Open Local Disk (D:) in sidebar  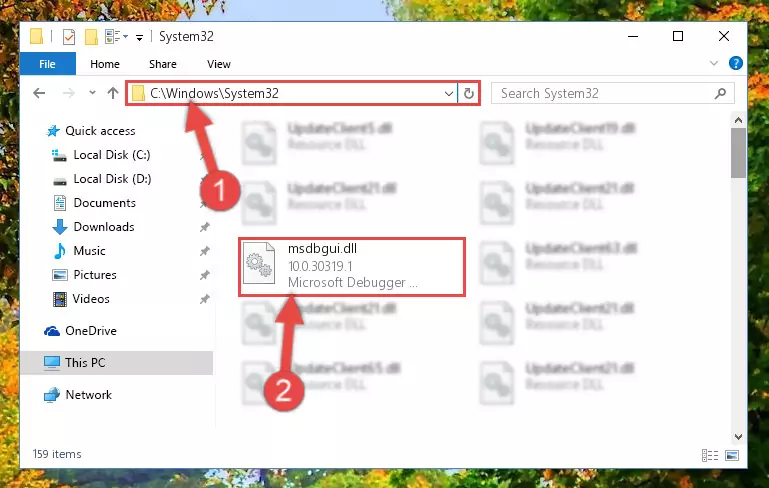pyautogui.click(x=112, y=179)
